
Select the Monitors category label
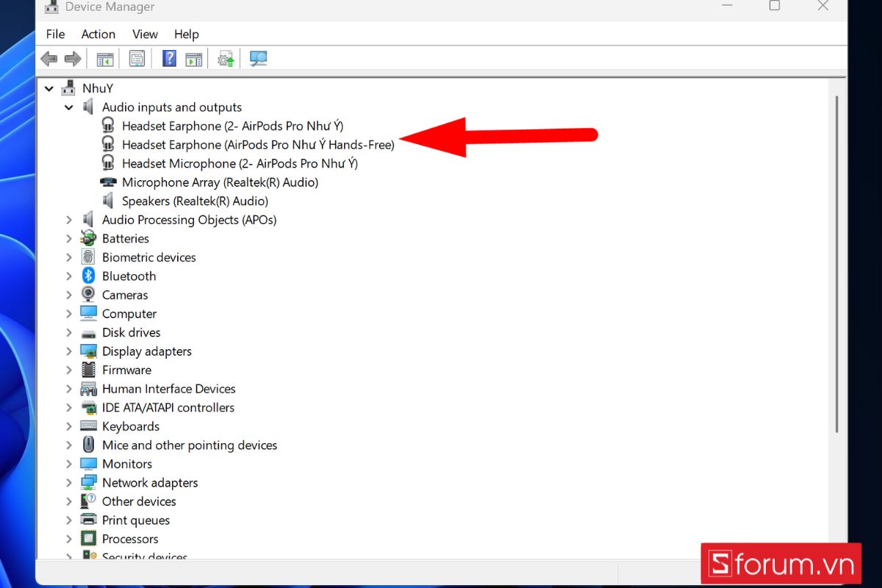click(x=127, y=464)
